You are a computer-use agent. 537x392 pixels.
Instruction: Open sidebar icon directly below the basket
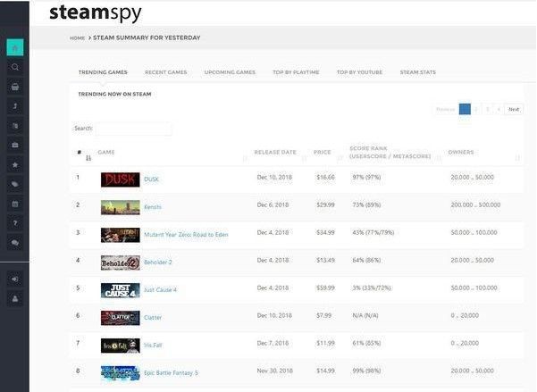tap(15, 106)
